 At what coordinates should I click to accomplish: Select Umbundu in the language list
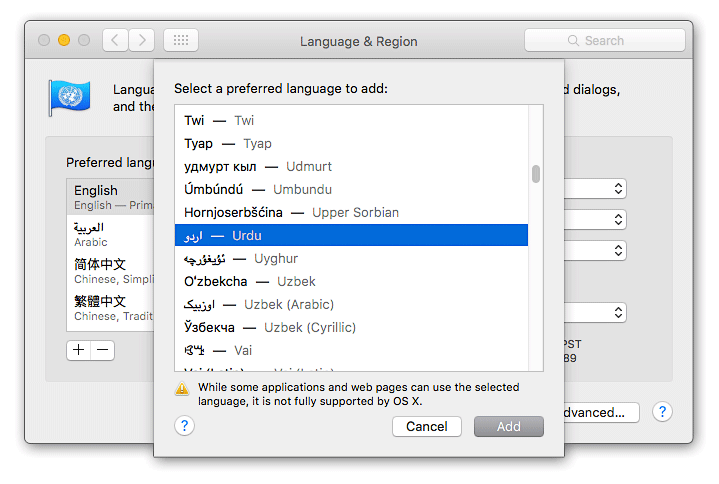click(x=351, y=189)
